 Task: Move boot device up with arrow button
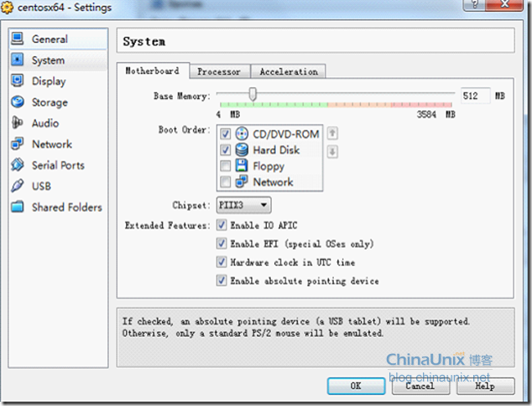coord(332,133)
